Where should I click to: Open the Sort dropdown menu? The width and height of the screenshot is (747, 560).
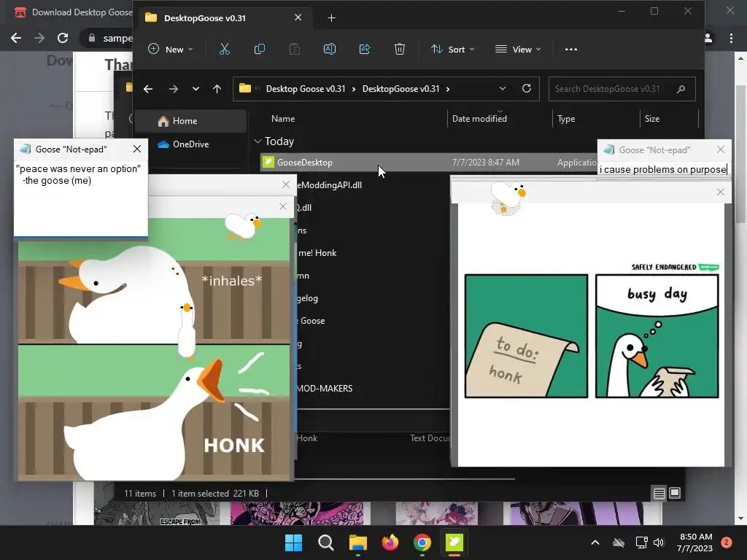[x=452, y=49]
